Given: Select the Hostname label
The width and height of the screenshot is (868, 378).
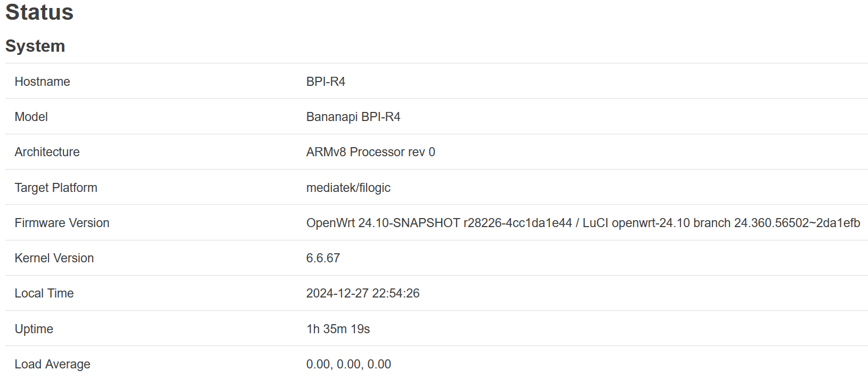Looking at the screenshot, I should pyautogui.click(x=43, y=82).
